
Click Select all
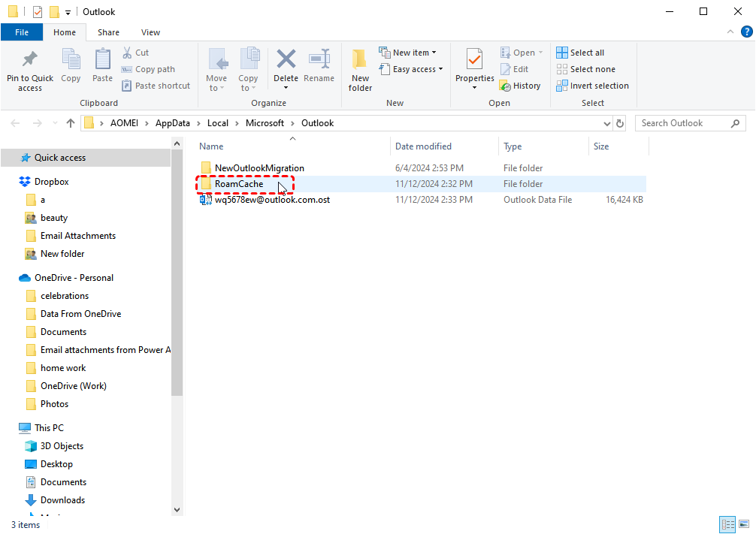coord(580,53)
